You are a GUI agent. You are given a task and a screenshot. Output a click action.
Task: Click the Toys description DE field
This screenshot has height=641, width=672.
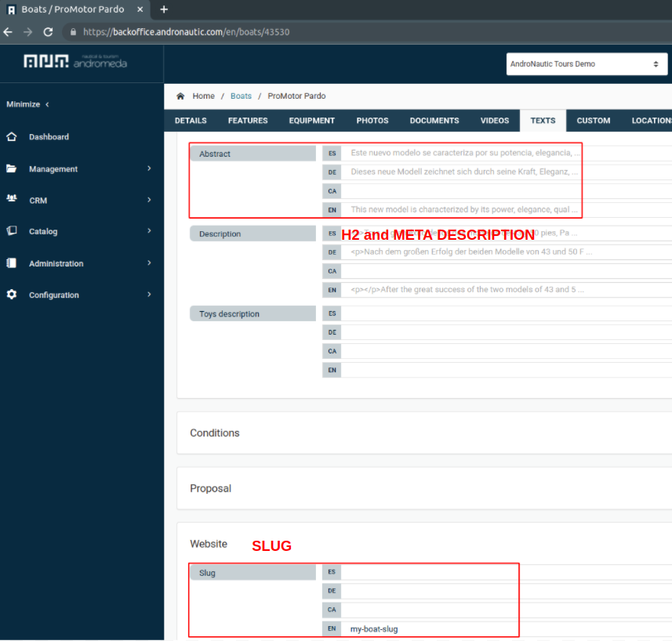click(x=506, y=332)
